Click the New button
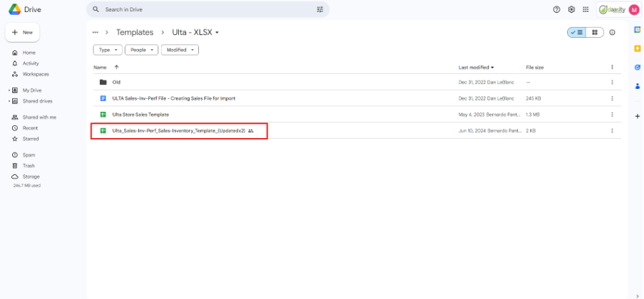The image size is (644, 299). point(23,33)
